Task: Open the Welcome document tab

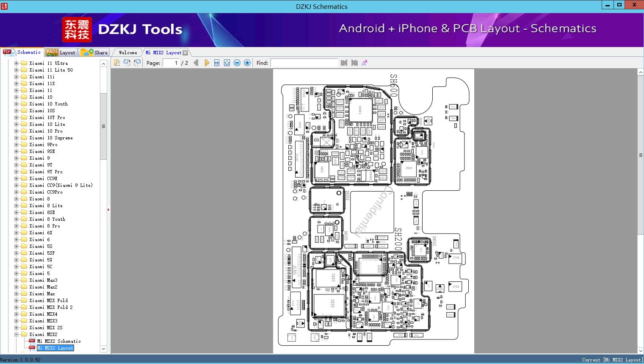Action: 127,53
